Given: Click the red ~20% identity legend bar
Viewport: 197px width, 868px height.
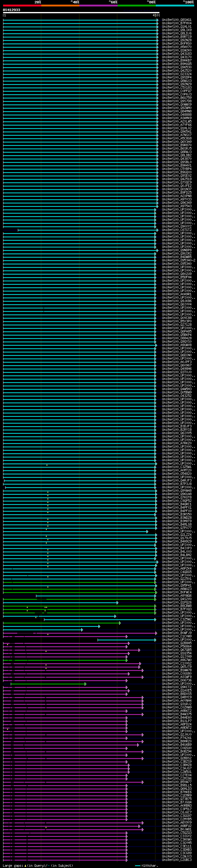Looking at the screenshot, I should pyautogui.click(x=22, y=6).
